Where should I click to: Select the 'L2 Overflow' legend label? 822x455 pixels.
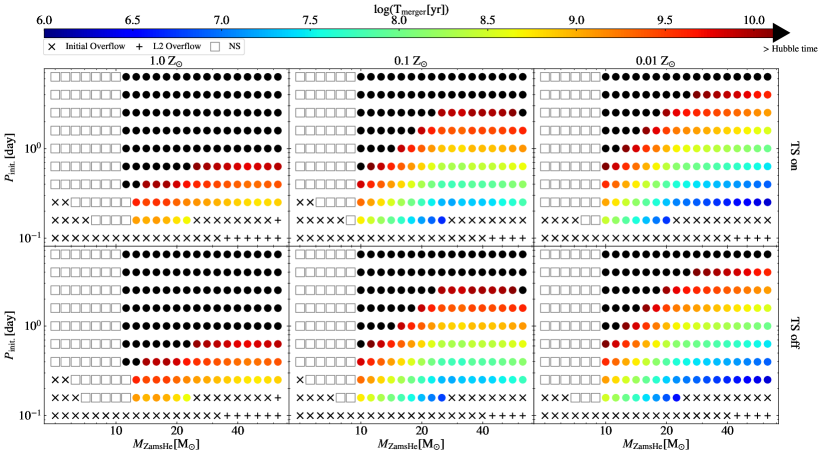coord(177,46)
